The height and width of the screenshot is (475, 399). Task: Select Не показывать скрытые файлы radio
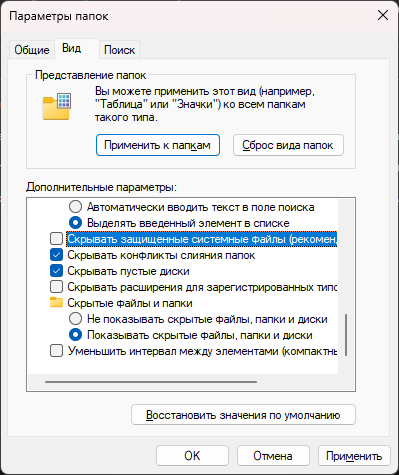coord(75,319)
